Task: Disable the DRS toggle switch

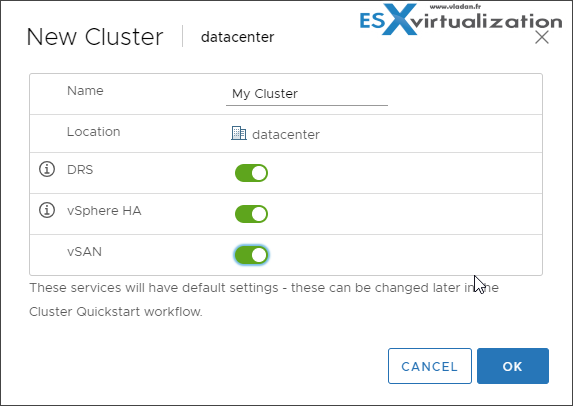Action: 251,173
